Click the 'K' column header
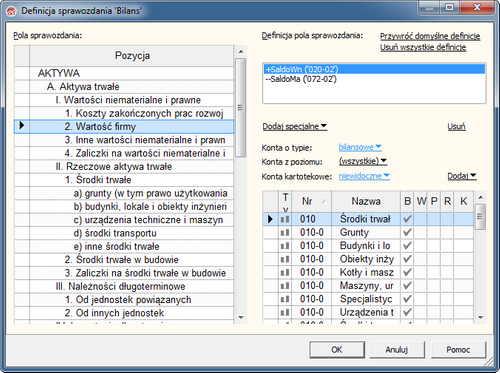 coord(463,201)
